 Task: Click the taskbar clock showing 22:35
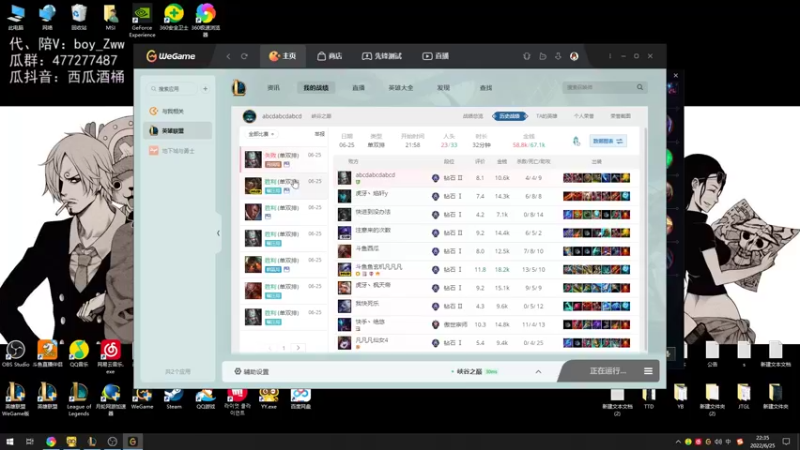pyautogui.click(x=762, y=441)
